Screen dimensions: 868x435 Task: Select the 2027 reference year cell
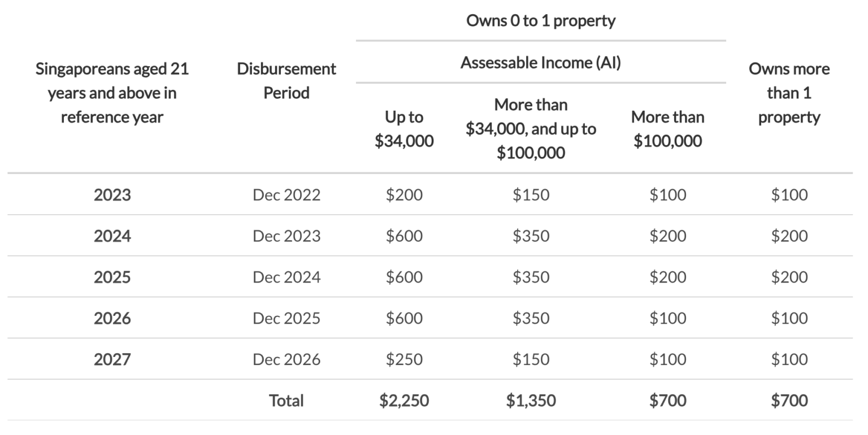tap(112, 360)
